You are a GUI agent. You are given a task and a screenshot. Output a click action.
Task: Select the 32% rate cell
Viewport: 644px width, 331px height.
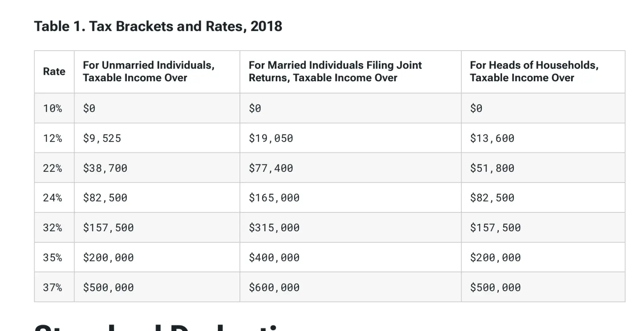[x=53, y=228]
